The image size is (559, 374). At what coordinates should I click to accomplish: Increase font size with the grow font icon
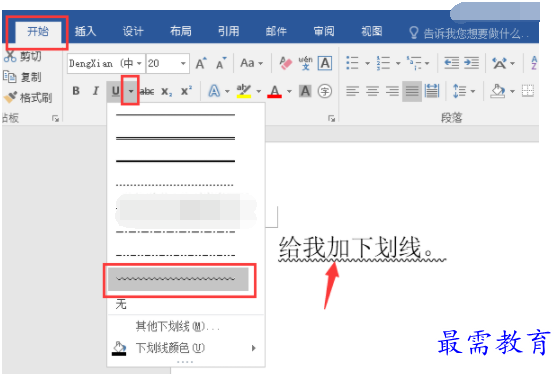[x=201, y=63]
